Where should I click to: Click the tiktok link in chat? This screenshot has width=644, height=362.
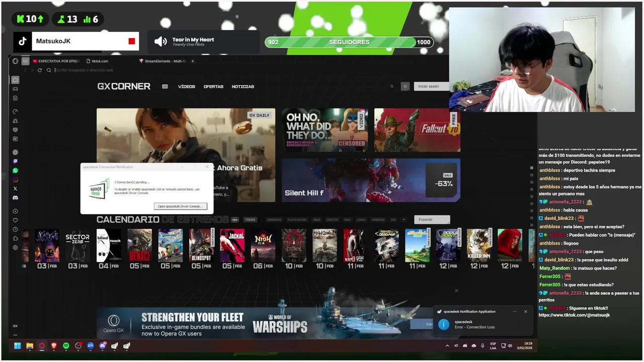click(x=574, y=315)
